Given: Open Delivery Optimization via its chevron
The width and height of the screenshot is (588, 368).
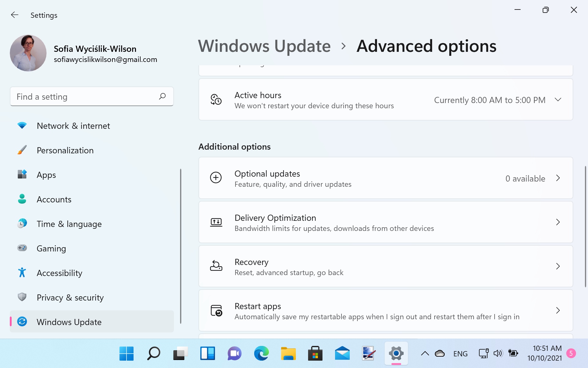Looking at the screenshot, I should coord(558,222).
